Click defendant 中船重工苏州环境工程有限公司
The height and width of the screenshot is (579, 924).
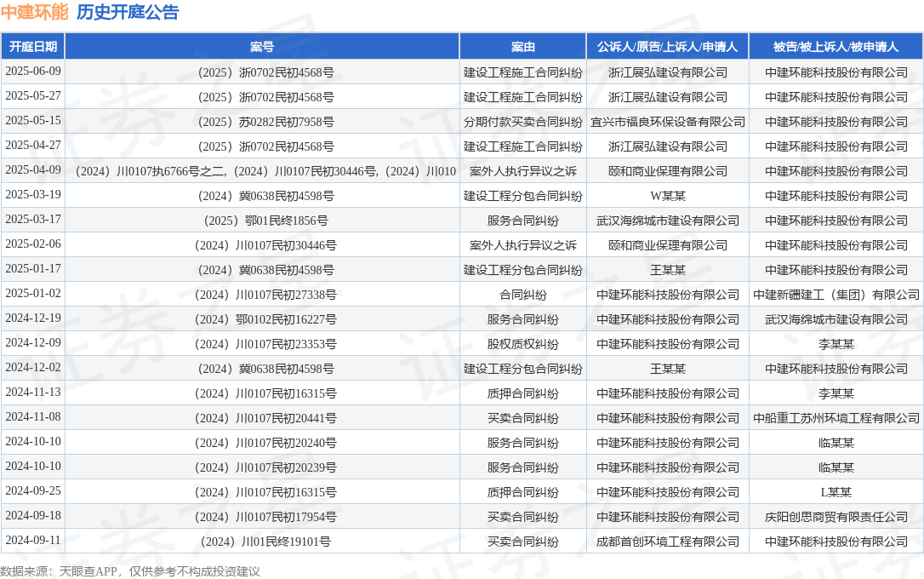coord(836,419)
